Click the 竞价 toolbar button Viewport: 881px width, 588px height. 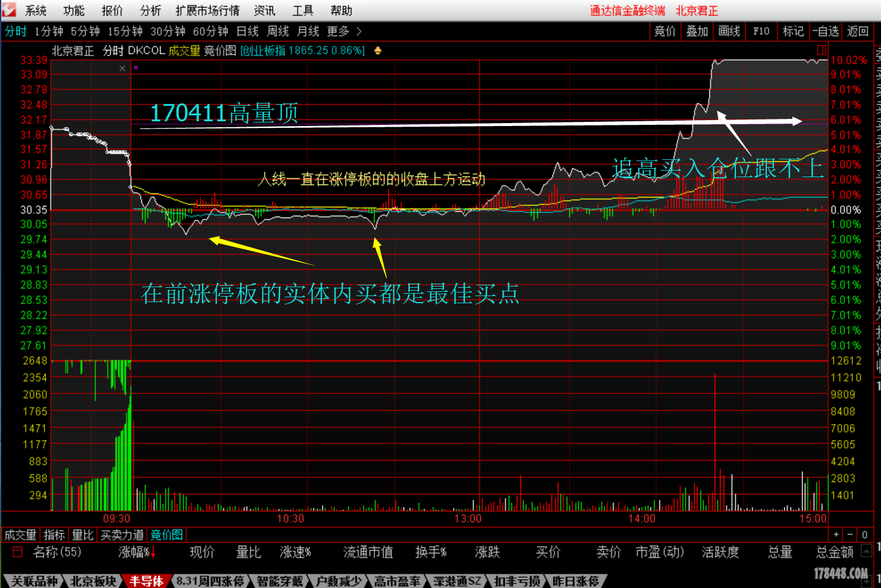click(x=665, y=31)
